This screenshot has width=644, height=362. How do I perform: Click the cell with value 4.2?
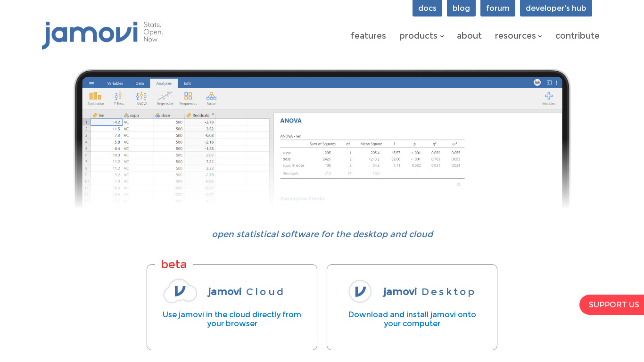(106, 122)
